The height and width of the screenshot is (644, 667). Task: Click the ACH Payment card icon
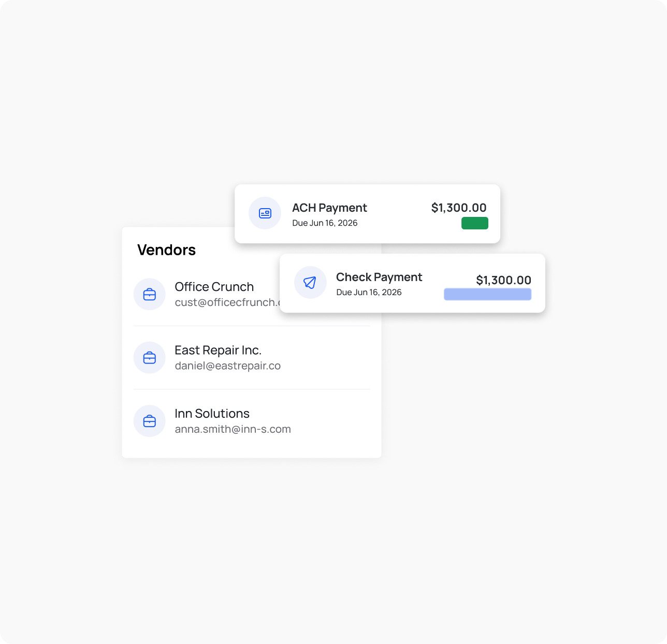pos(265,213)
